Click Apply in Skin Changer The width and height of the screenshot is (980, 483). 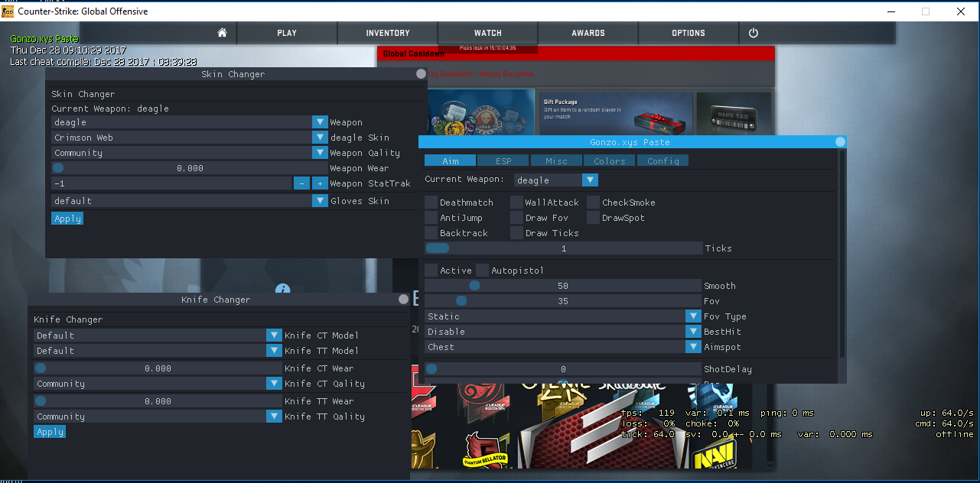click(x=67, y=219)
